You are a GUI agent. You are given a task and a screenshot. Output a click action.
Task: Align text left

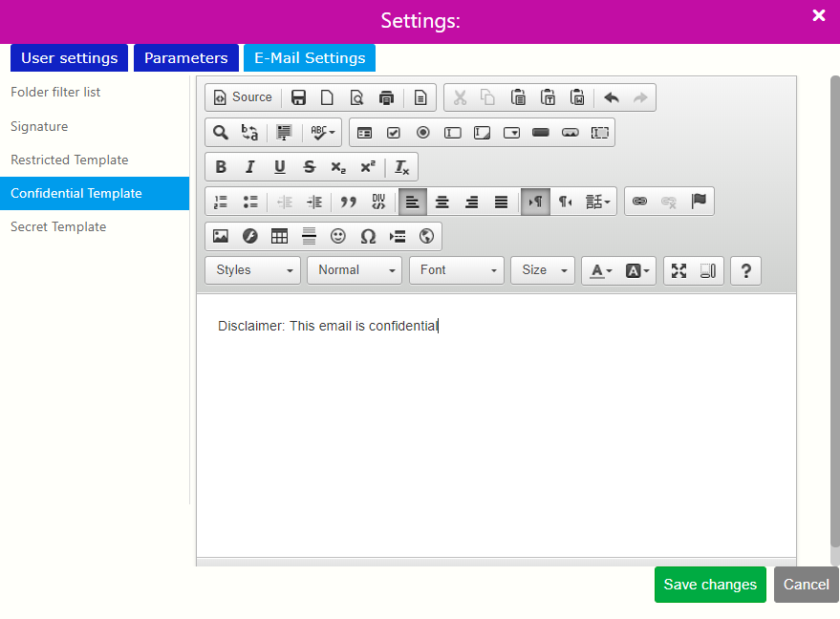413,202
